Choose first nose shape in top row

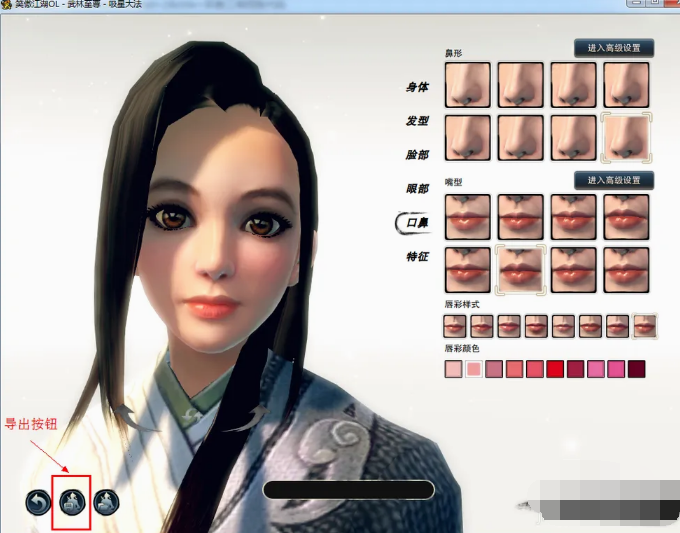coord(468,85)
